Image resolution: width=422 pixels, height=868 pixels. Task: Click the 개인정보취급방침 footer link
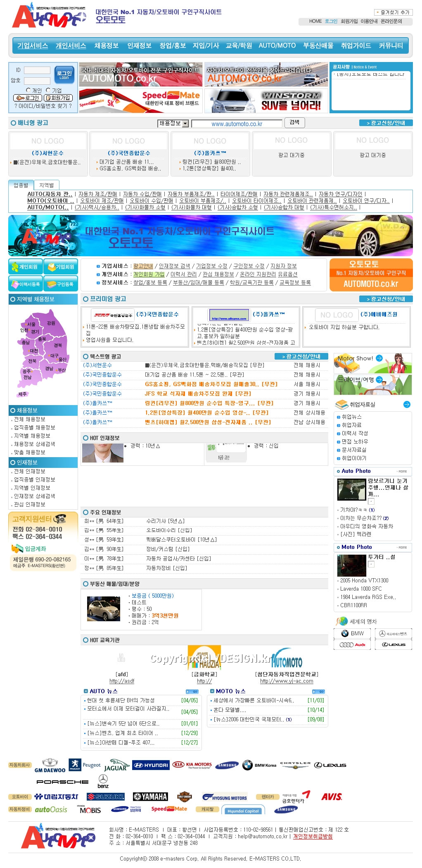[x=313, y=836]
